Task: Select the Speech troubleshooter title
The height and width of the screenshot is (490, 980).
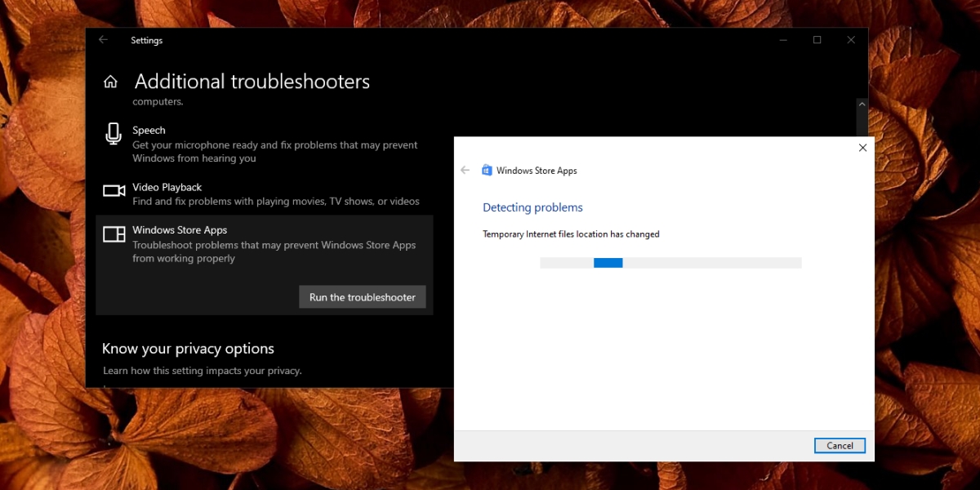Action: tap(149, 130)
